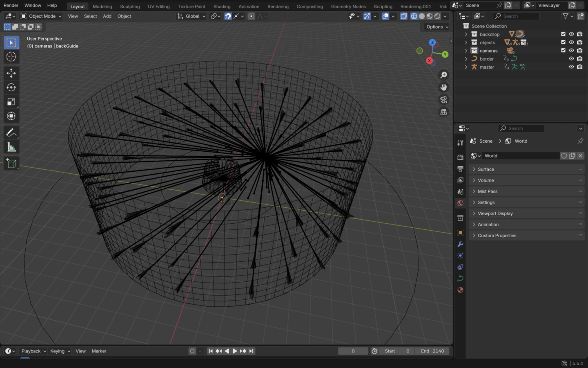The width and height of the screenshot is (588, 368).
Task: Disable rendering for the objects collection
Action: (579, 43)
